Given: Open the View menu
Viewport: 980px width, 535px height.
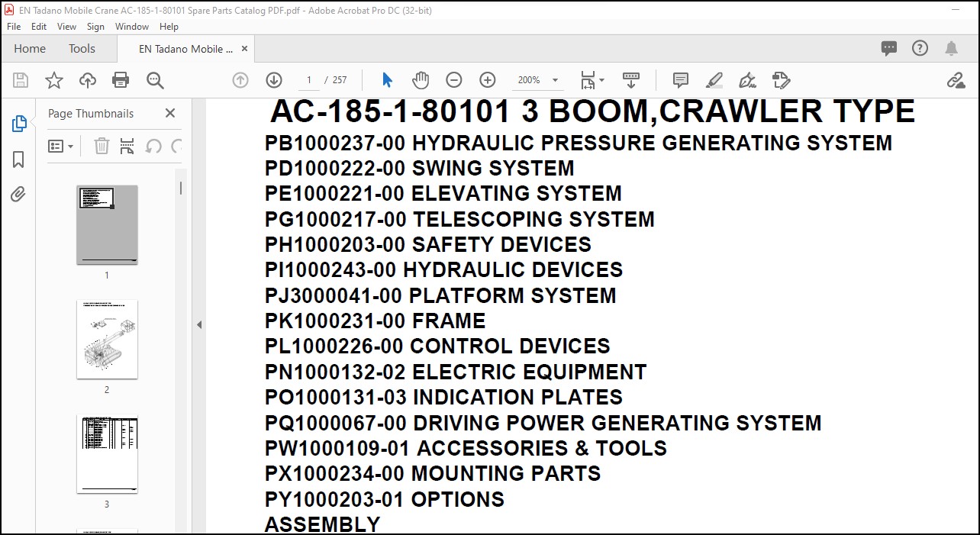Looking at the screenshot, I should pyautogui.click(x=67, y=26).
